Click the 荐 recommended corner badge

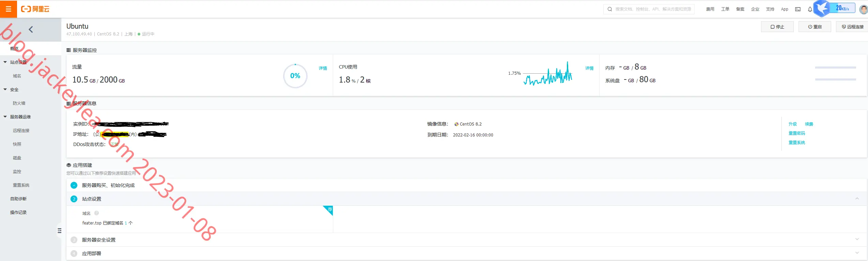pos(329,209)
